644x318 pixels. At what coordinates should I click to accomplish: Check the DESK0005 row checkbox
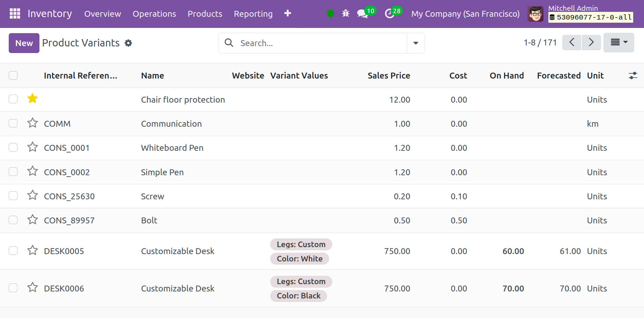coord(13,251)
